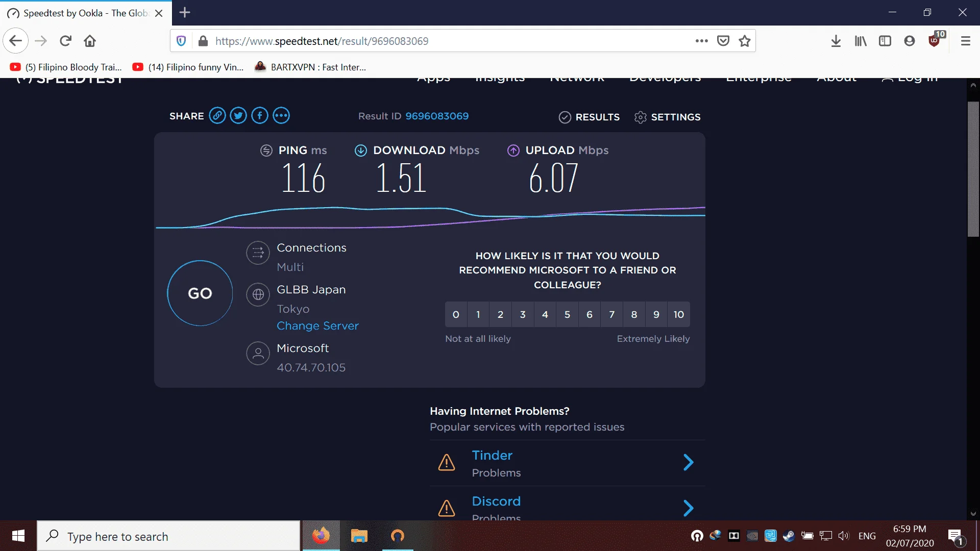The image size is (980, 551).
Task: Open speedtest SETTINGS
Action: [667, 117]
